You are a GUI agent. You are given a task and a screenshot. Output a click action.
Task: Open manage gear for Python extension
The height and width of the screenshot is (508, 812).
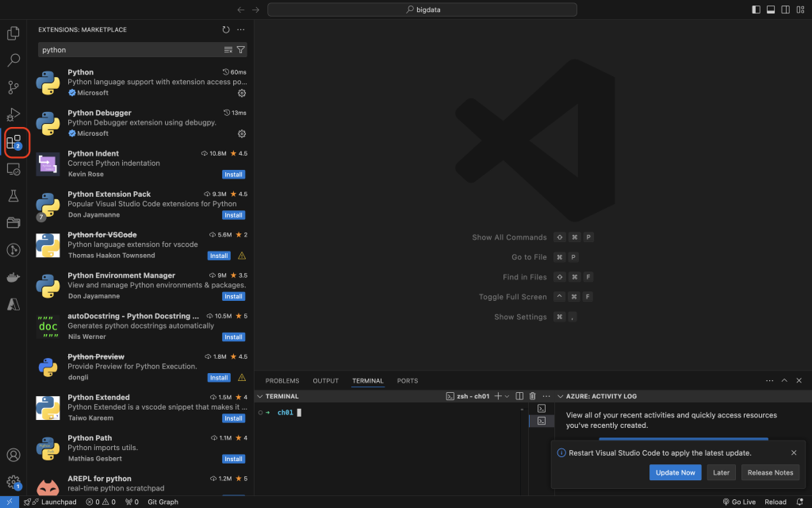click(x=242, y=94)
